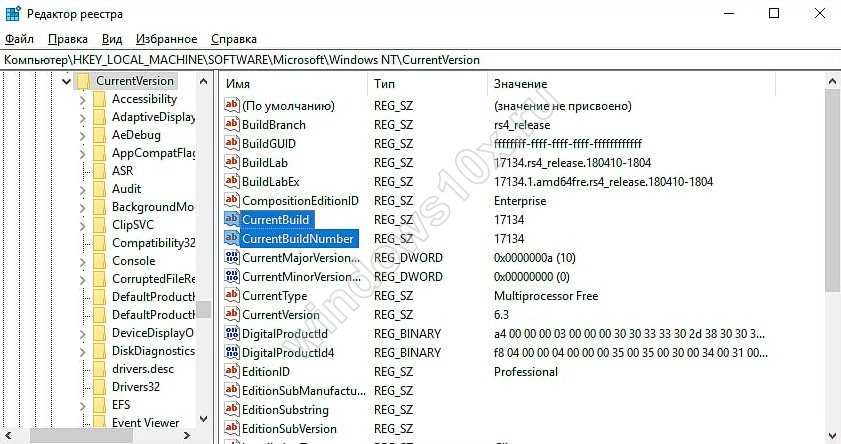The image size is (841, 444).
Task: Click the CompositionEditionID value icon
Action: (x=232, y=201)
